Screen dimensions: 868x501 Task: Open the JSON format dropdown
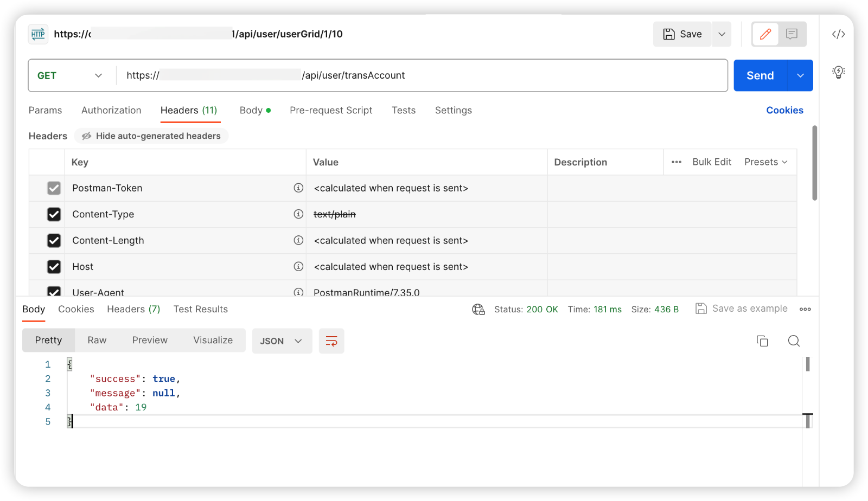(282, 341)
